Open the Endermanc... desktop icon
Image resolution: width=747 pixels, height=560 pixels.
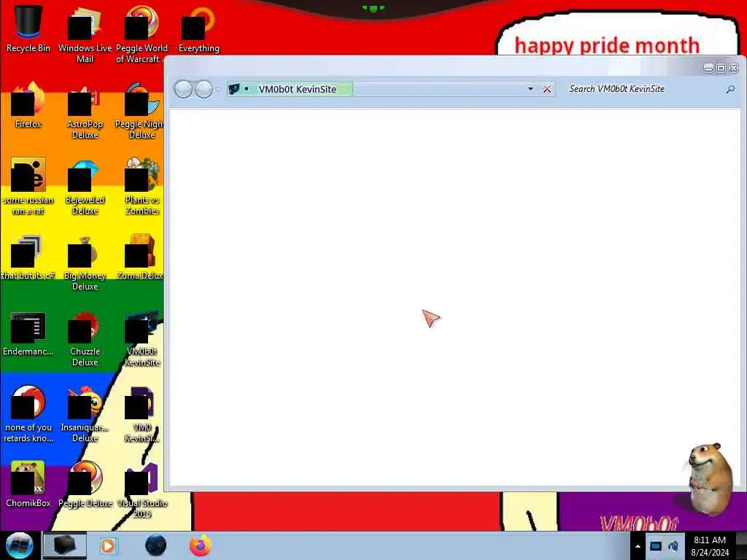tap(28, 332)
